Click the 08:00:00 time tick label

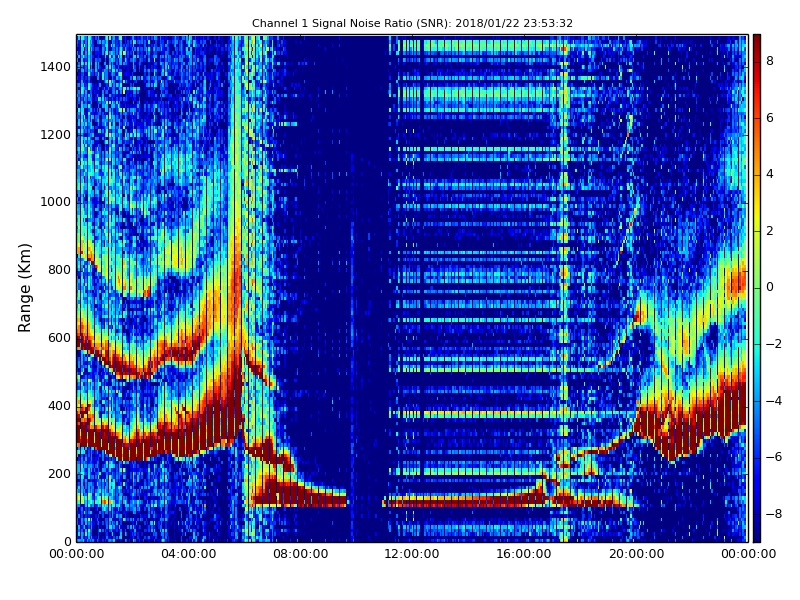(x=301, y=554)
